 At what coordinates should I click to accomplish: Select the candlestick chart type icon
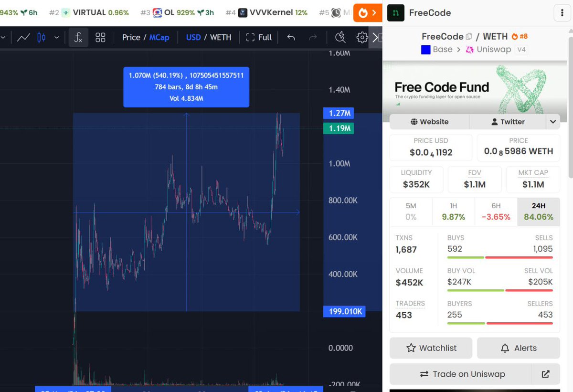[x=42, y=37]
